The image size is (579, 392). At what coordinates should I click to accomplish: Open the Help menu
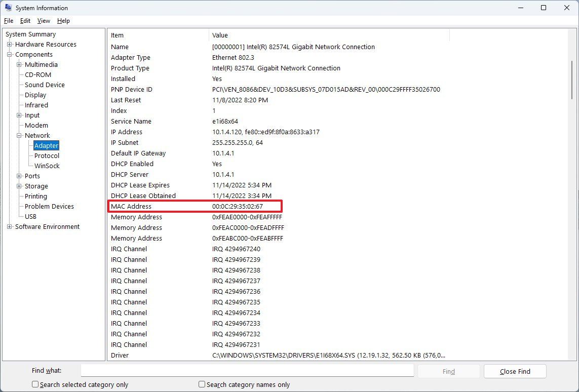pos(63,21)
